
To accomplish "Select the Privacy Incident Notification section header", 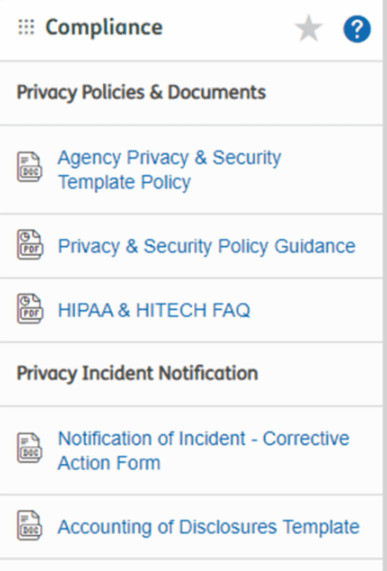I will [137, 373].
